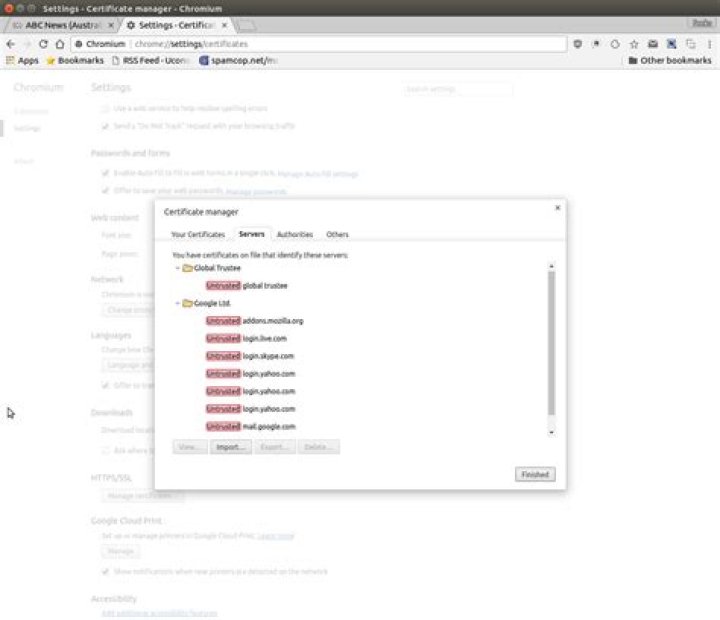
Task: Click the Delete... button
Action: pos(319,447)
